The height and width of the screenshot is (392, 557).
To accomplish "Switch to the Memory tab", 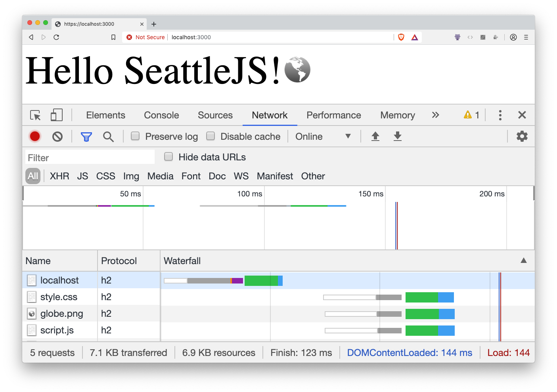I will click(398, 115).
